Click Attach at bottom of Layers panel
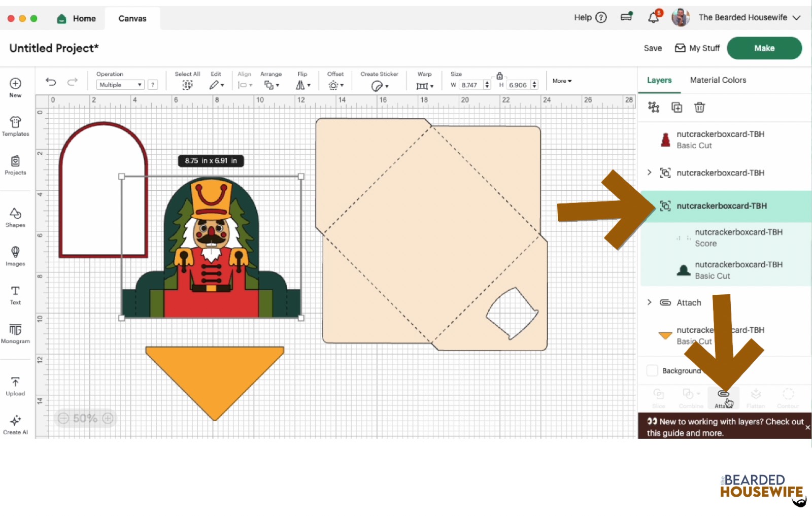 click(723, 398)
